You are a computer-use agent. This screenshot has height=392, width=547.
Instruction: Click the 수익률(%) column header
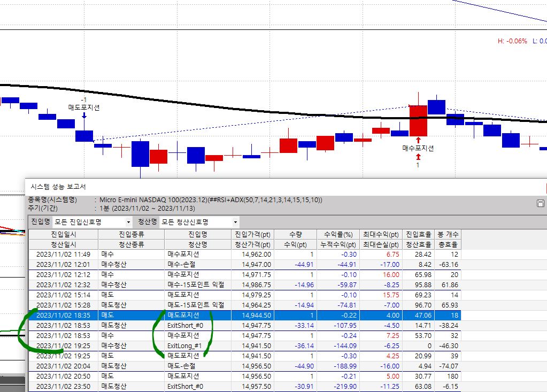338,234
